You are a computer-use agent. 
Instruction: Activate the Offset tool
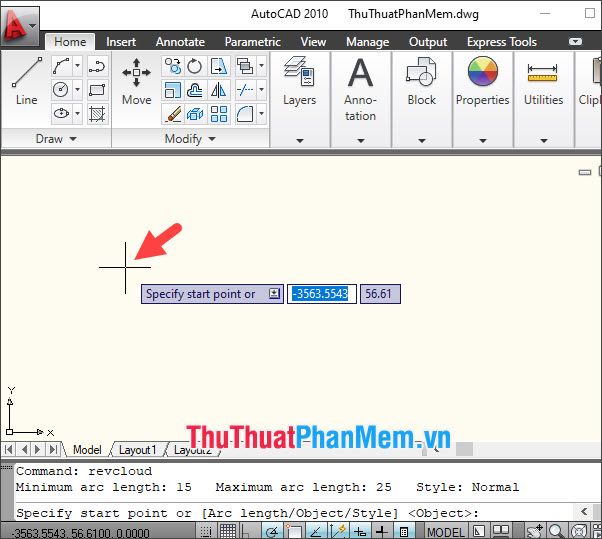tap(195, 90)
